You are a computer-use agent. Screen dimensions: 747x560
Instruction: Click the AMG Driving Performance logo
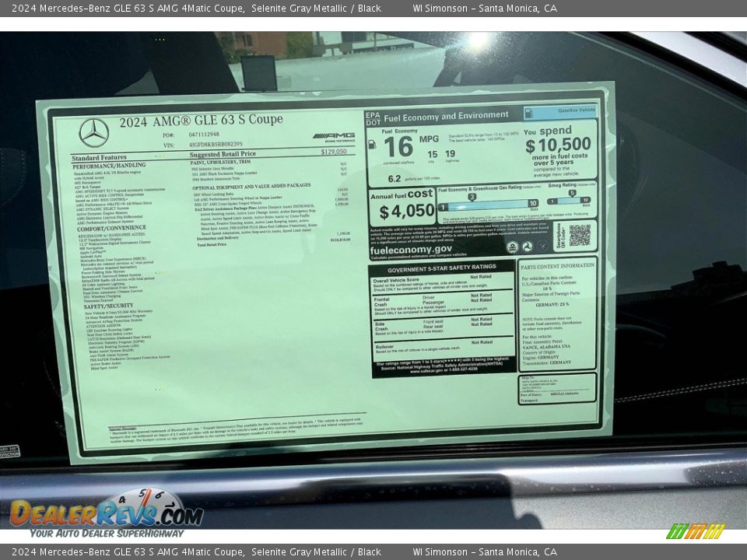pyautogui.click(x=334, y=137)
